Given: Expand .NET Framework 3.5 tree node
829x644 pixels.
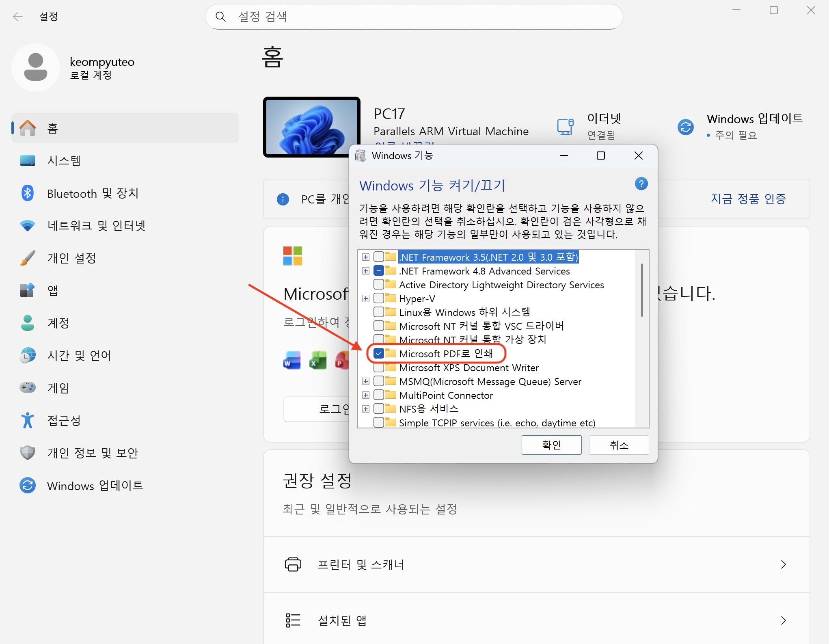Looking at the screenshot, I should pyautogui.click(x=366, y=257).
